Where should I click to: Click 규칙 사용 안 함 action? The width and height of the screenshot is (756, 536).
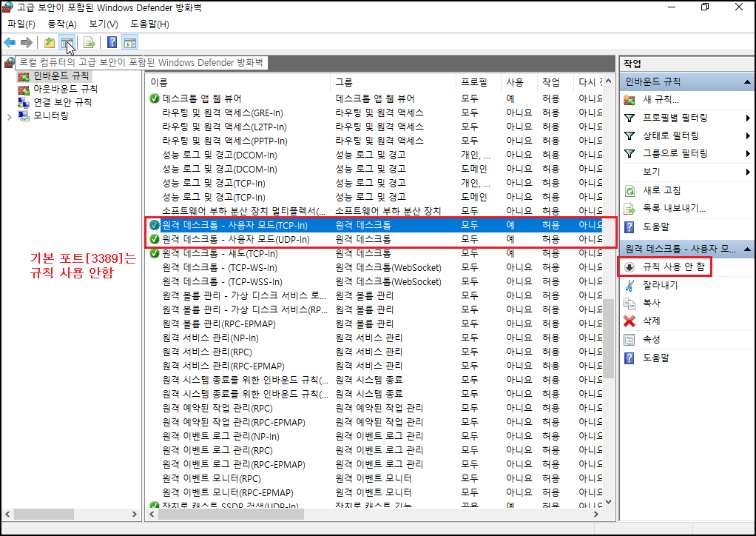click(x=674, y=267)
